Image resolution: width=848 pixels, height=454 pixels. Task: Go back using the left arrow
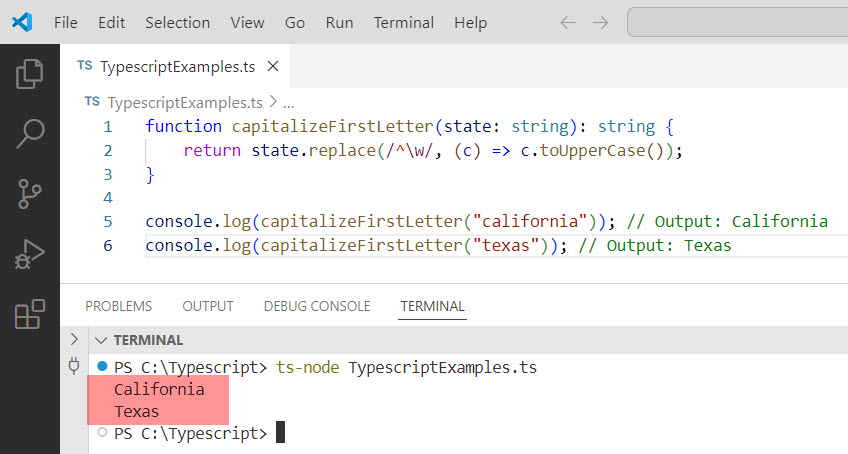[568, 23]
